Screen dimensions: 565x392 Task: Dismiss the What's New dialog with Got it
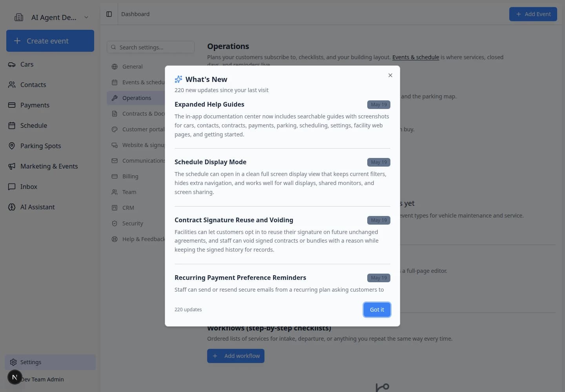pos(377,310)
